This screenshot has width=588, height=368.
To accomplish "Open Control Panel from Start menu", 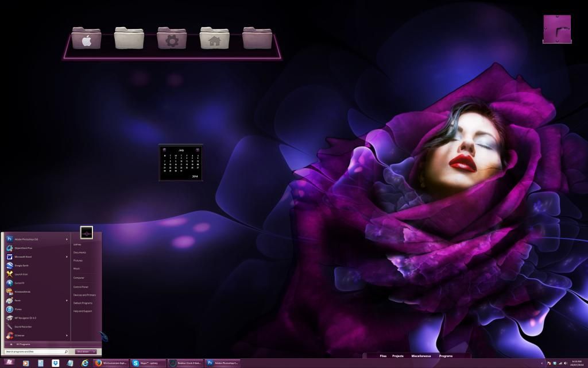I will (x=80, y=287).
